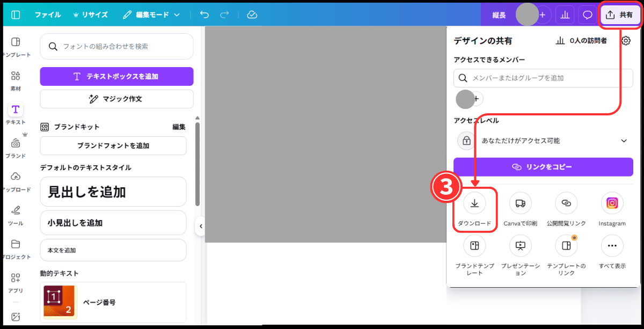Click the font combination search field

pyautogui.click(x=116, y=47)
